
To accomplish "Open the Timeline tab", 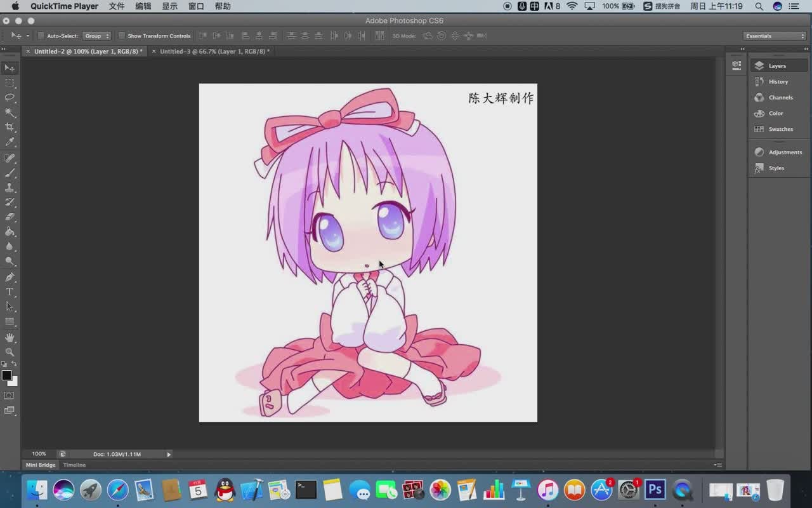I will click(x=74, y=465).
